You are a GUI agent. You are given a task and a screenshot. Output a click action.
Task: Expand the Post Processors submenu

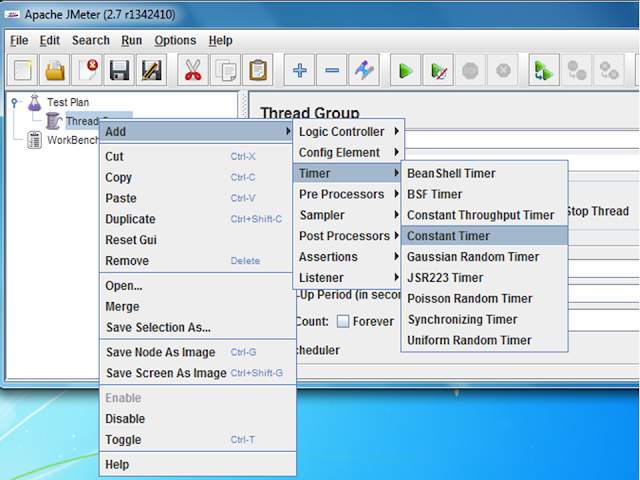click(349, 236)
